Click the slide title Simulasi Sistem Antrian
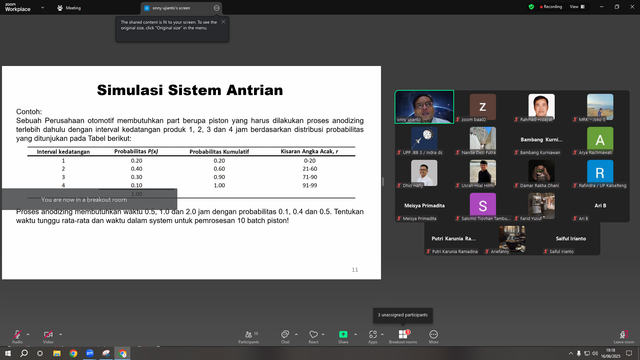This screenshot has height=360, width=640. [x=190, y=90]
